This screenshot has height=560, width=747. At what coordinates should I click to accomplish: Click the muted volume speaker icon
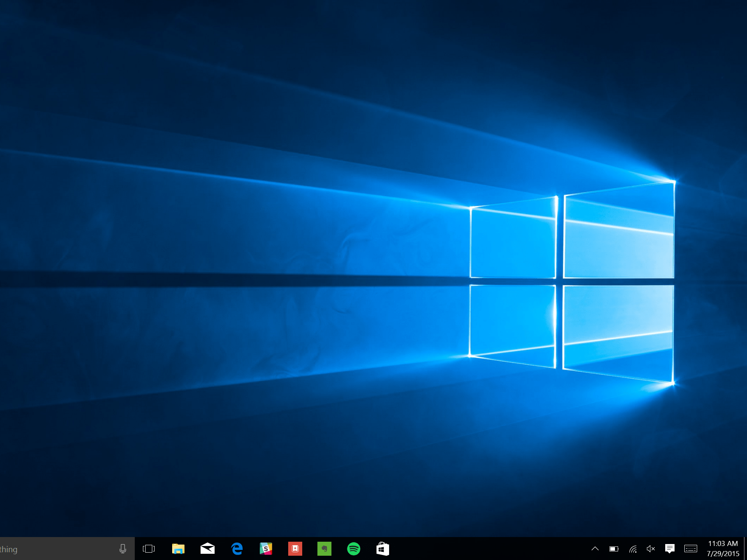(651, 549)
